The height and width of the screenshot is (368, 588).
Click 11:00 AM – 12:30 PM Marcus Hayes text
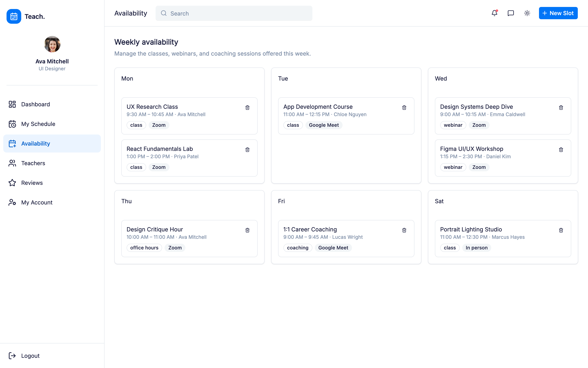point(482,237)
